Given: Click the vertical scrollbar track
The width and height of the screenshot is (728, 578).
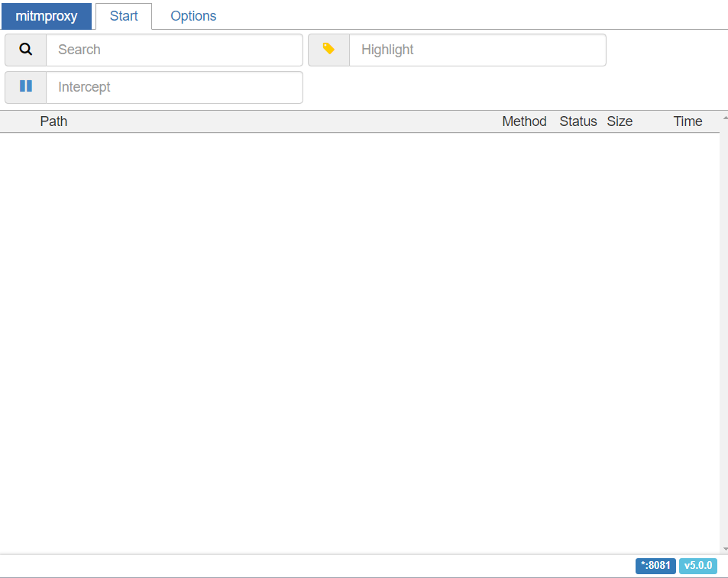Looking at the screenshot, I should click(x=724, y=334).
